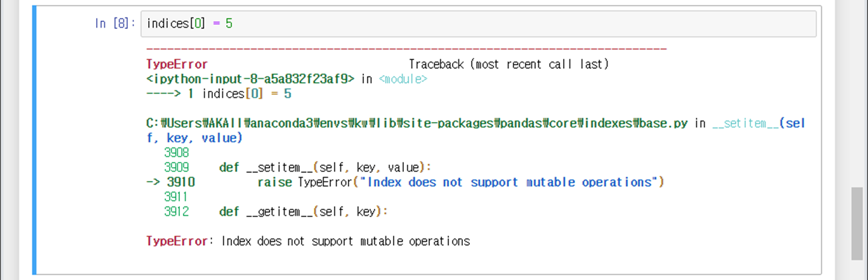Click line number 3908 in the traceback
The image size is (868, 280).
[x=176, y=153]
